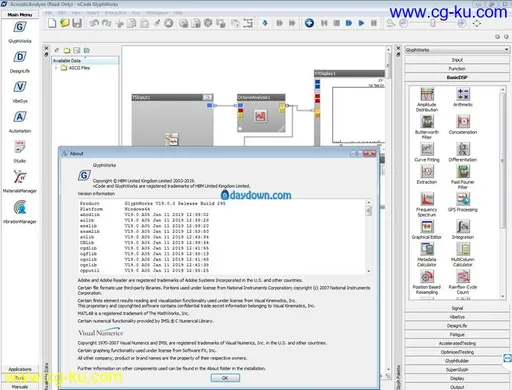Open the GlyphWorks application icon
This screenshot has height=390, width=512.
20,27
